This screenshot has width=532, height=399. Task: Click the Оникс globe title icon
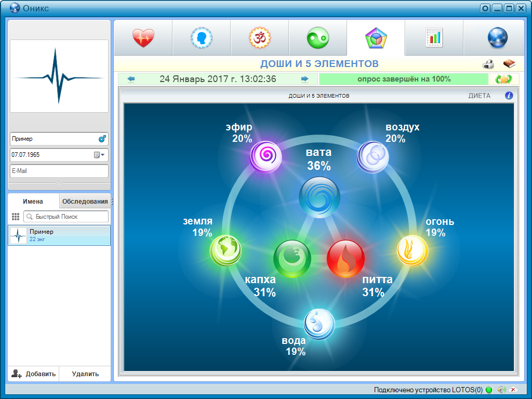[15, 8]
